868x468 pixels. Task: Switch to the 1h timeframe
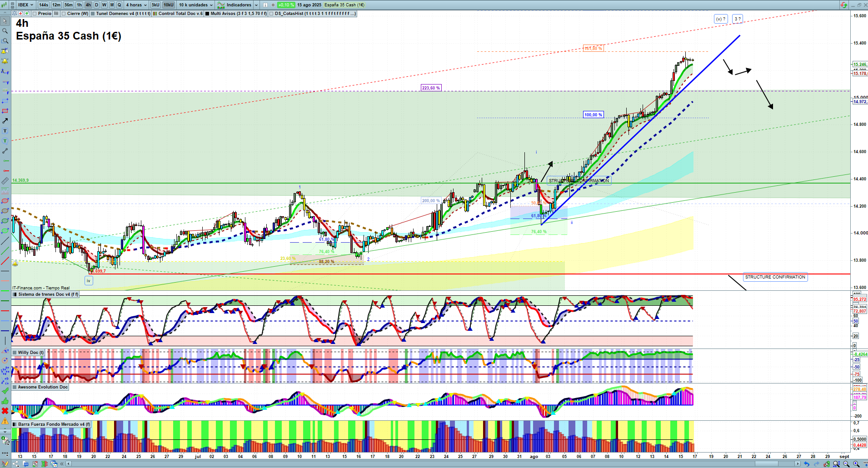coord(80,5)
